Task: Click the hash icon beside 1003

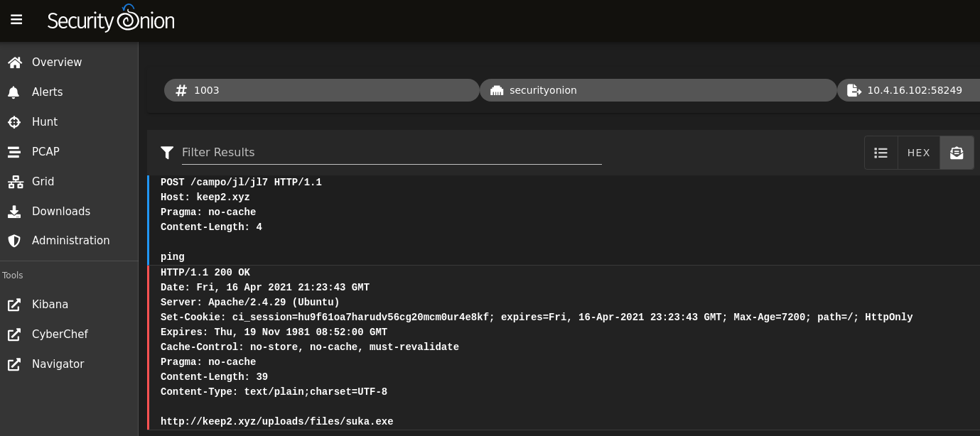Action: tap(181, 90)
